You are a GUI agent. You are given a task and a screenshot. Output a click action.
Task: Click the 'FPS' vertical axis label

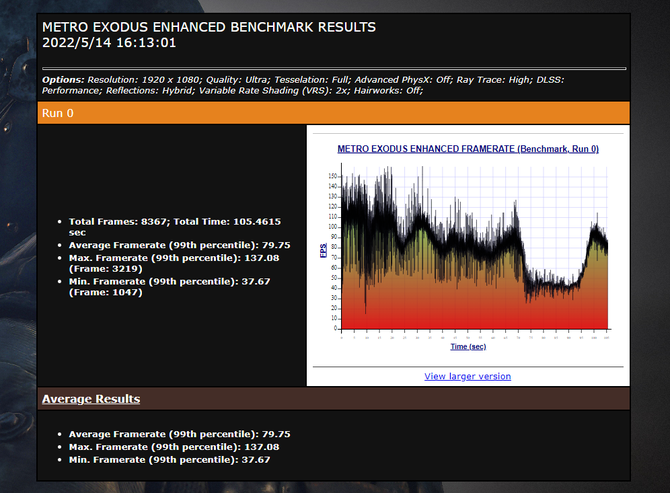pos(323,250)
